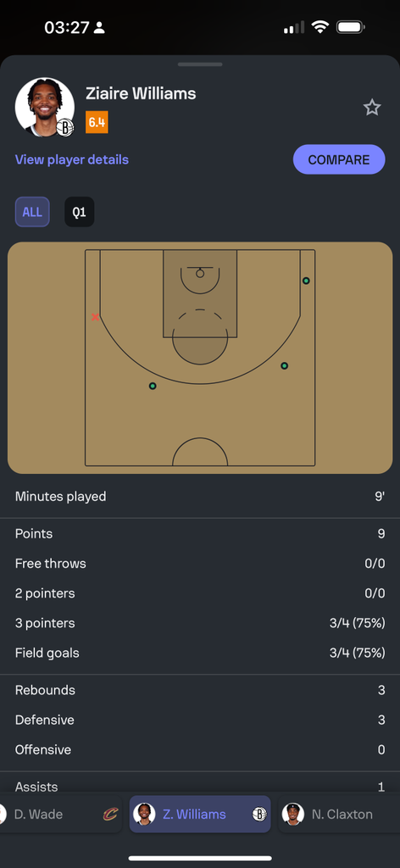The width and height of the screenshot is (400, 868).
Task: Tap the Wi-Fi status icon
Action: tap(319, 27)
